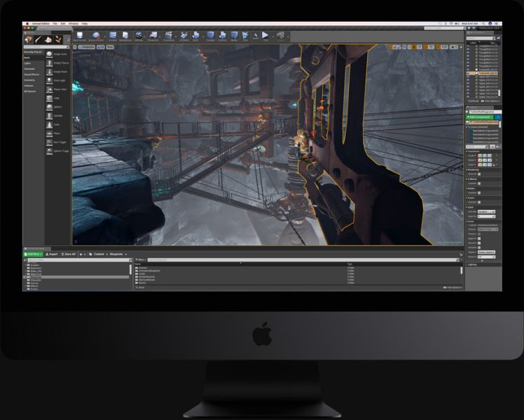Open the Marketplace toolbar icon

pyautogui.click(x=125, y=36)
